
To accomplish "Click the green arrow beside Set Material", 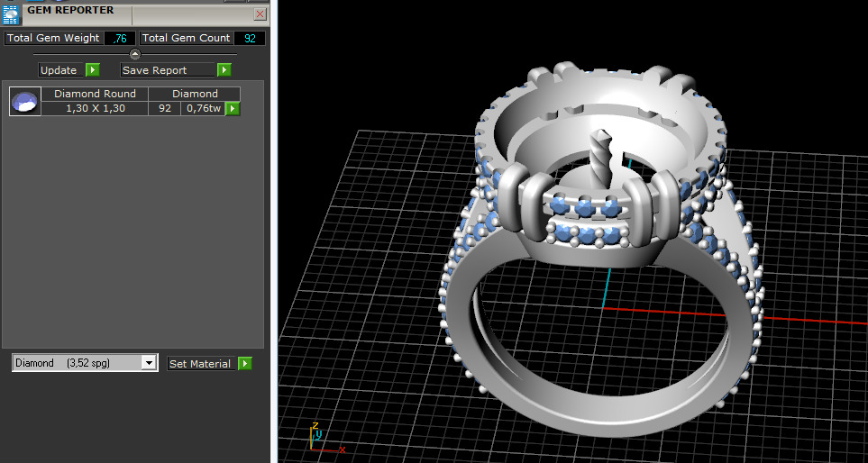I will click(245, 363).
